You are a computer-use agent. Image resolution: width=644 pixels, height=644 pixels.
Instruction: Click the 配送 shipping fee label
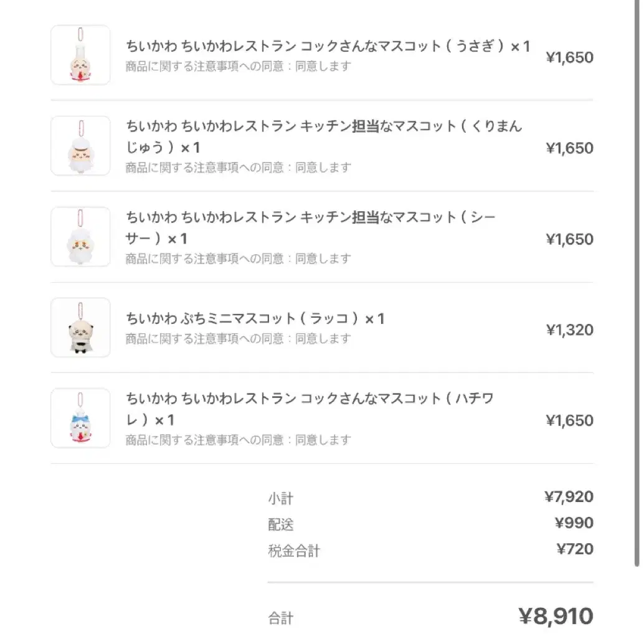pyautogui.click(x=281, y=524)
